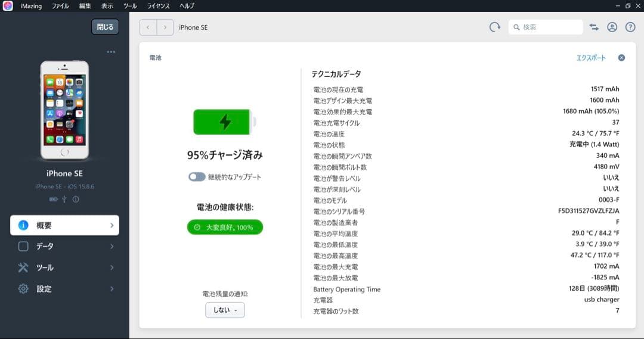
Task: Click the ツール wrench icon in sidebar
Action: [23, 268]
